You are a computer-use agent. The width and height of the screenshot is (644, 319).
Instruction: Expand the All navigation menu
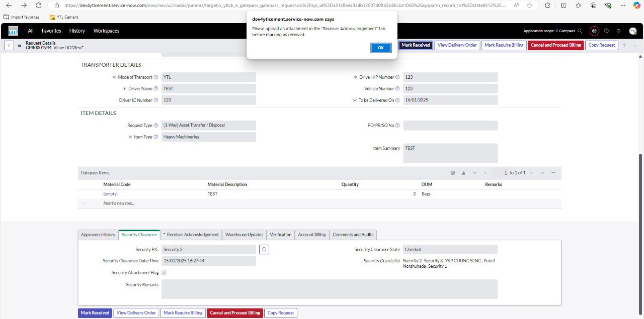pos(31,31)
